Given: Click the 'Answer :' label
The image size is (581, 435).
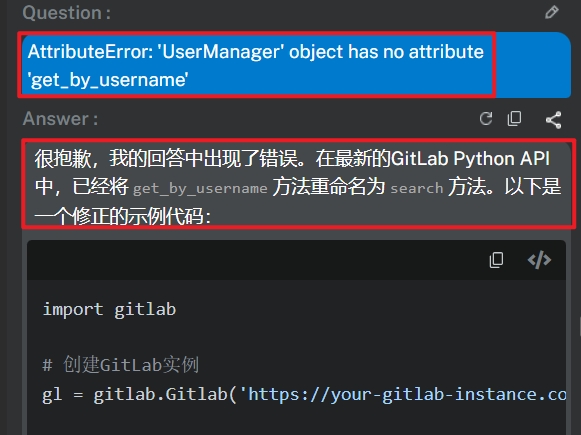Looking at the screenshot, I should [60, 119].
